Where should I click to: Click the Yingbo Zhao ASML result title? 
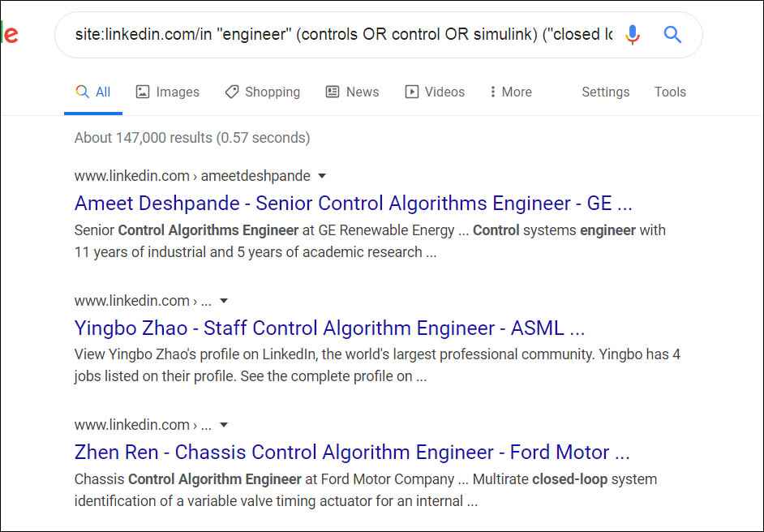(329, 328)
